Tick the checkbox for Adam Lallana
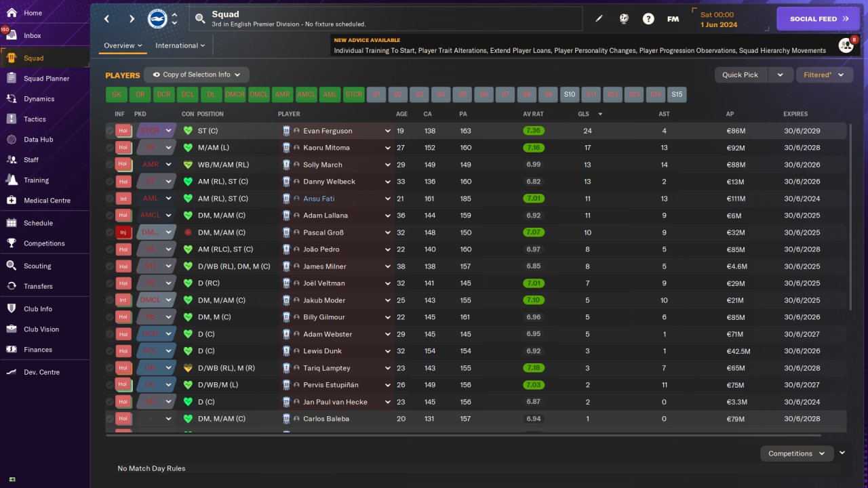868x488 pixels. pyautogui.click(x=110, y=216)
